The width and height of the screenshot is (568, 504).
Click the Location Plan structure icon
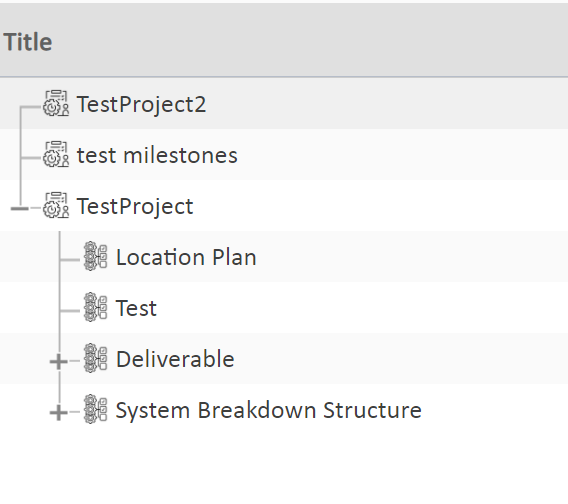(x=96, y=257)
